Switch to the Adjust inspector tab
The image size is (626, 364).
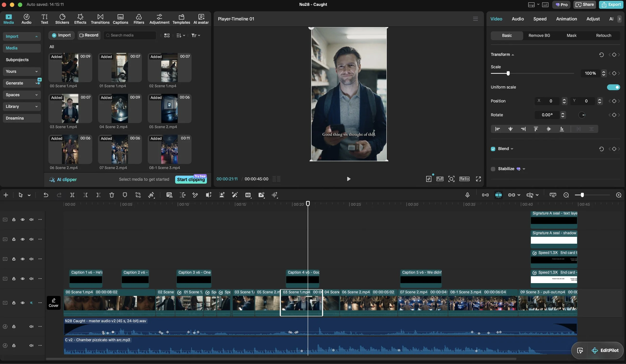(593, 19)
